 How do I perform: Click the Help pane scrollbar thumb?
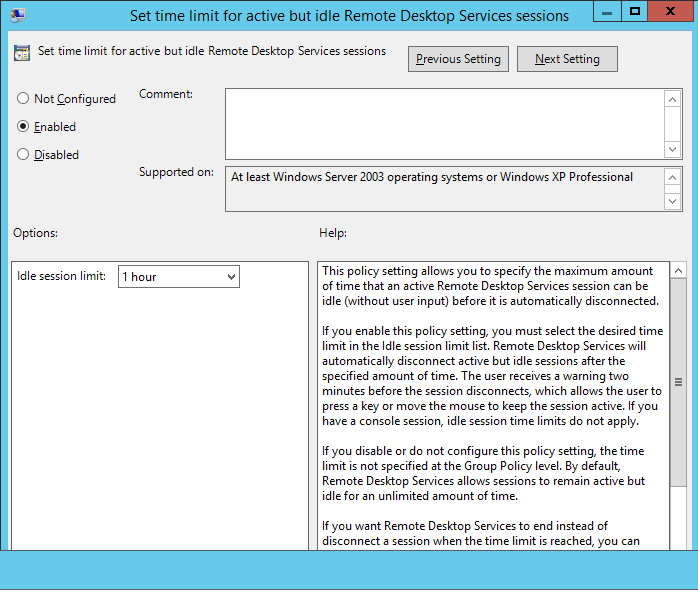[677, 381]
